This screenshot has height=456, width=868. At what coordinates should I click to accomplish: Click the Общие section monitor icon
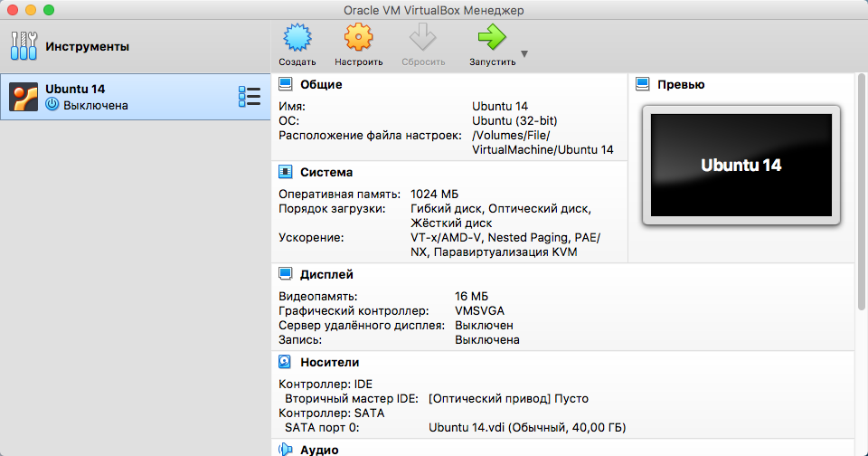click(285, 84)
